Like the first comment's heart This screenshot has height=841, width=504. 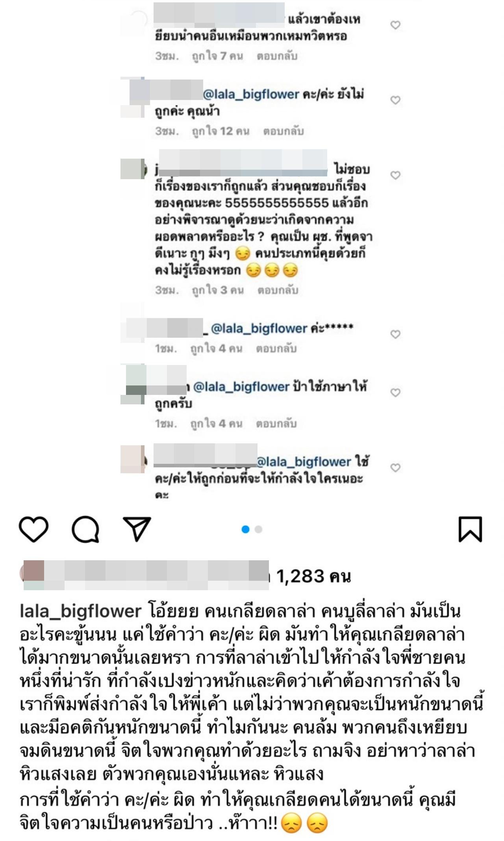tap(395, 25)
